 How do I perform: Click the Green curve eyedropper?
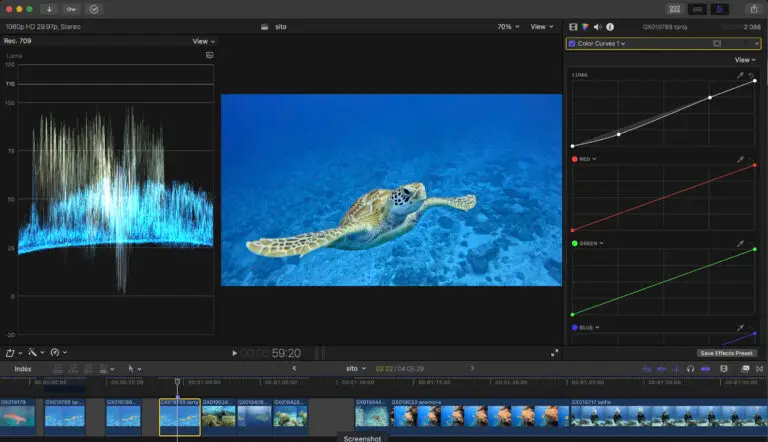click(x=740, y=244)
